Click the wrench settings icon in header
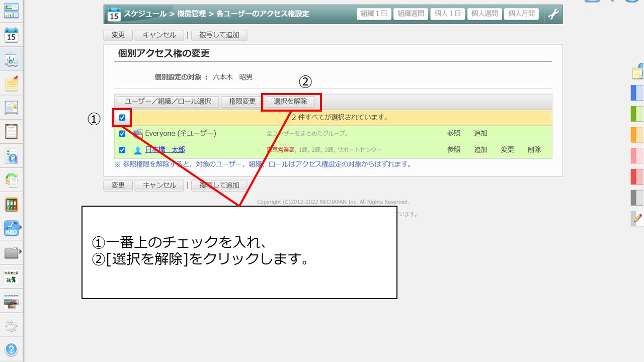The image size is (644, 362). pos(553,14)
